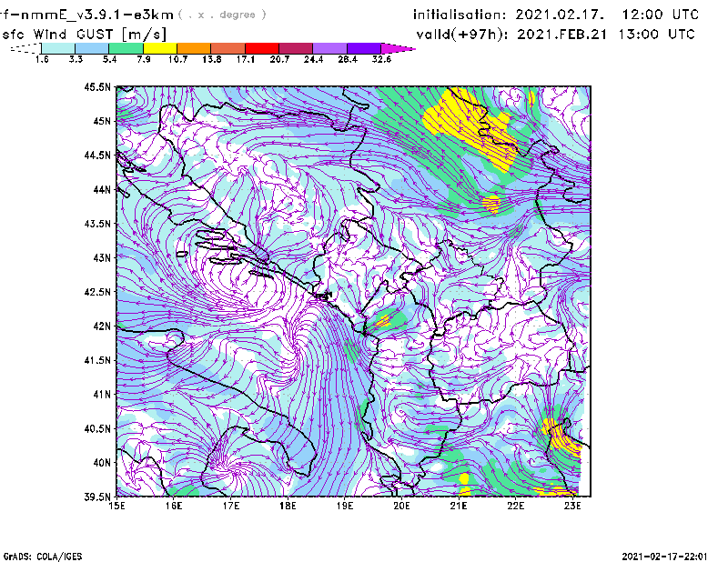Click the legend value 7.9

click(x=144, y=59)
